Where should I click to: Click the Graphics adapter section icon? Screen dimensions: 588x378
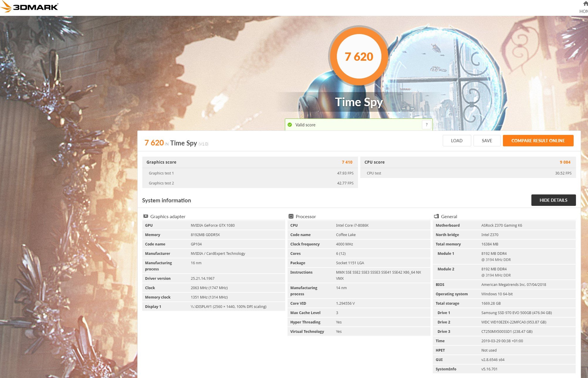(x=146, y=216)
